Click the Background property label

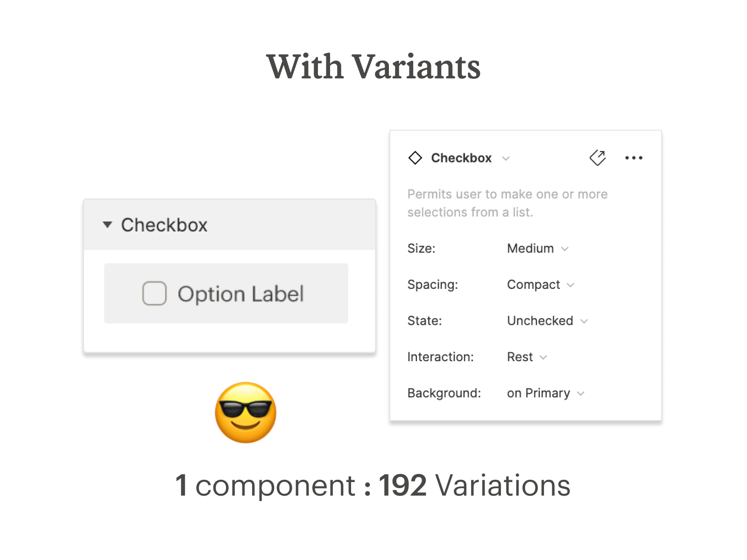(444, 393)
